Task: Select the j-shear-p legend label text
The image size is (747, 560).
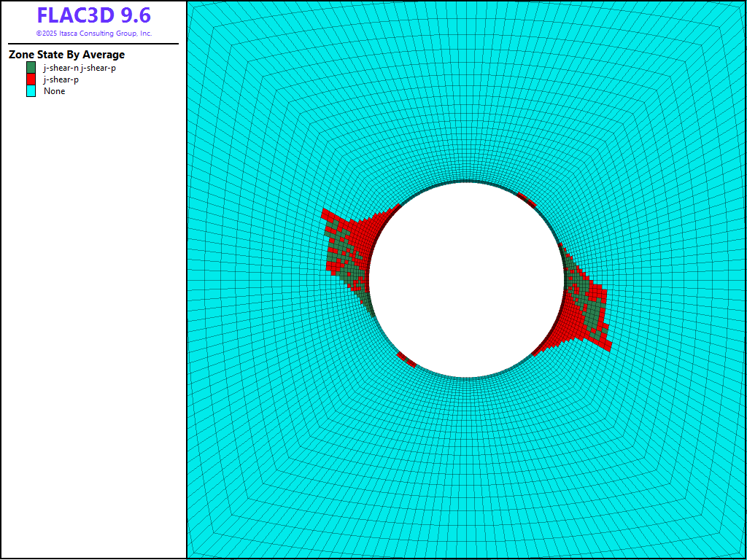Action: tap(61, 79)
